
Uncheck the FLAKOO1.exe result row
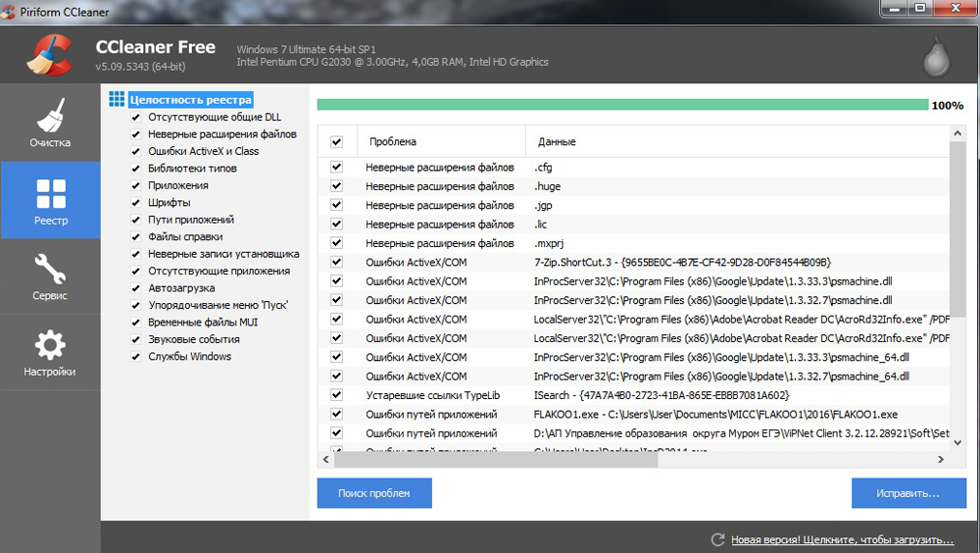(x=336, y=414)
